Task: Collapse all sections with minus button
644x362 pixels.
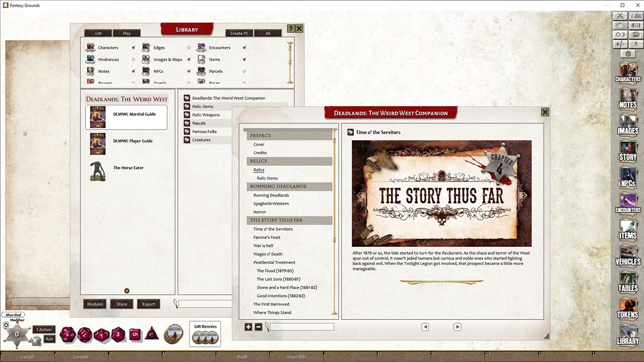Action: click(258, 327)
